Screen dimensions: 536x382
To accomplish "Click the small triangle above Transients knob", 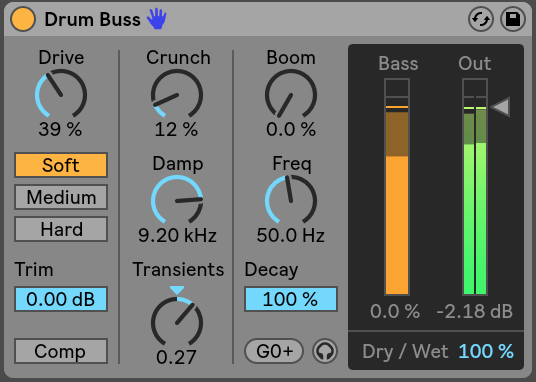I will (x=177, y=290).
